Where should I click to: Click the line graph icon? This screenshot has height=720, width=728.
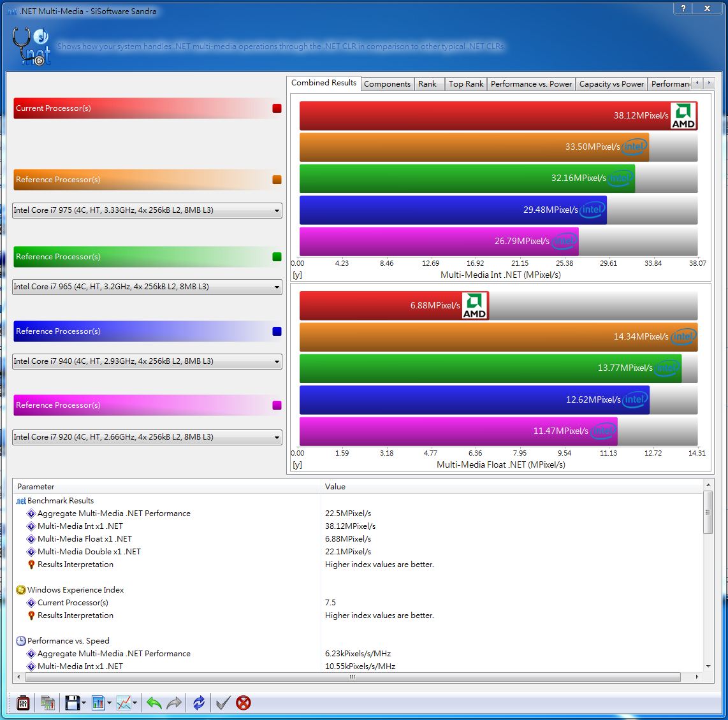(x=124, y=703)
